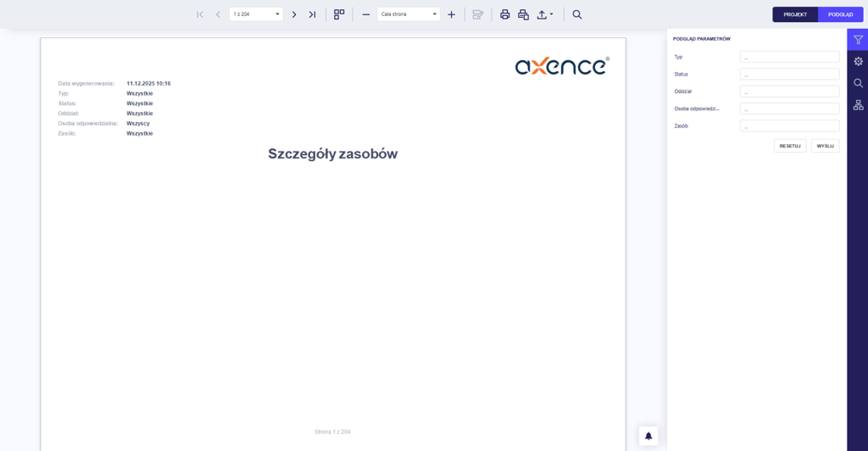The width and height of the screenshot is (868, 451).
Task: Open the filter parameters side panel
Action: click(858, 40)
